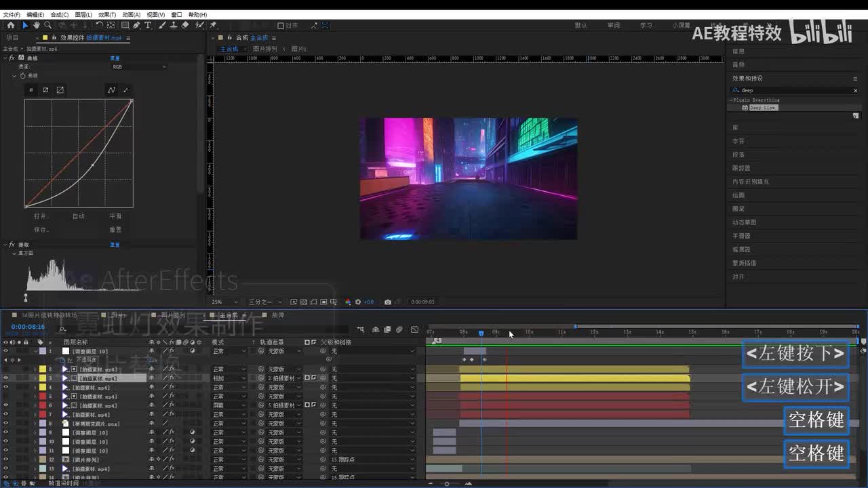Select the Pen tool

[136, 25]
